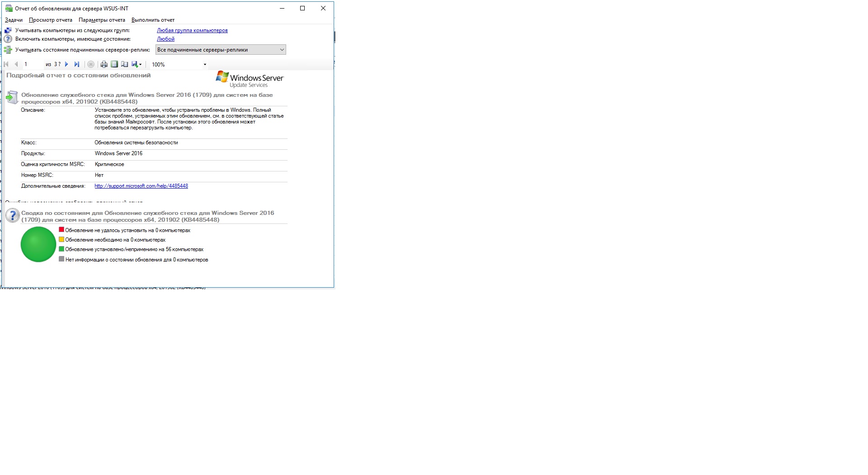
Task: Click the computer status question icon
Action: [8, 39]
